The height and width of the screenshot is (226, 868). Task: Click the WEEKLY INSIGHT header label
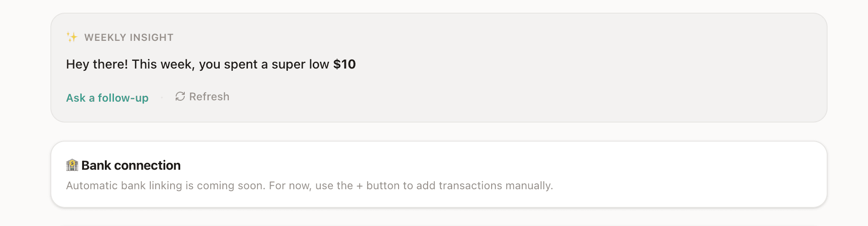click(x=129, y=38)
